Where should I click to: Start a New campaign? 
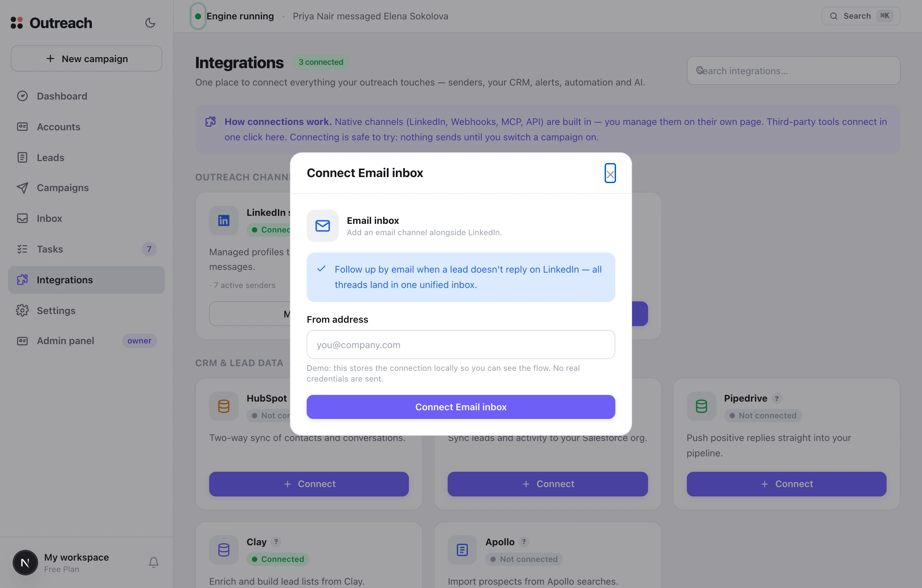click(x=87, y=58)
